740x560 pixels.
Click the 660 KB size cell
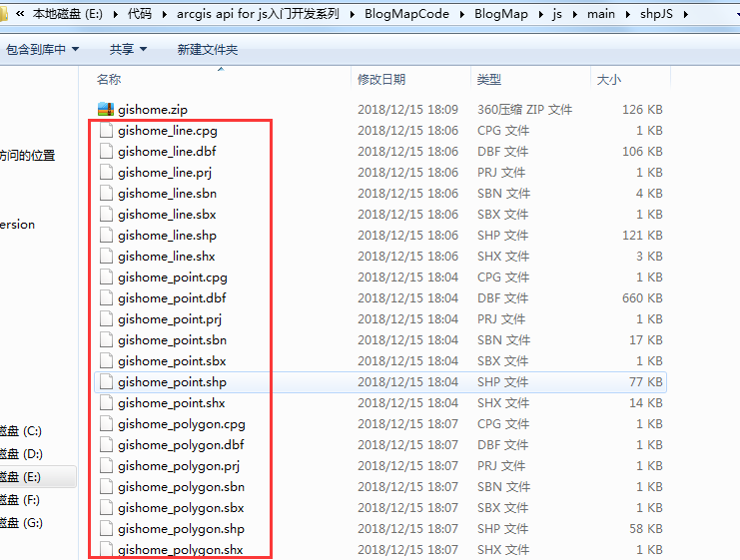pyautogui.click(x=642, y=298)
